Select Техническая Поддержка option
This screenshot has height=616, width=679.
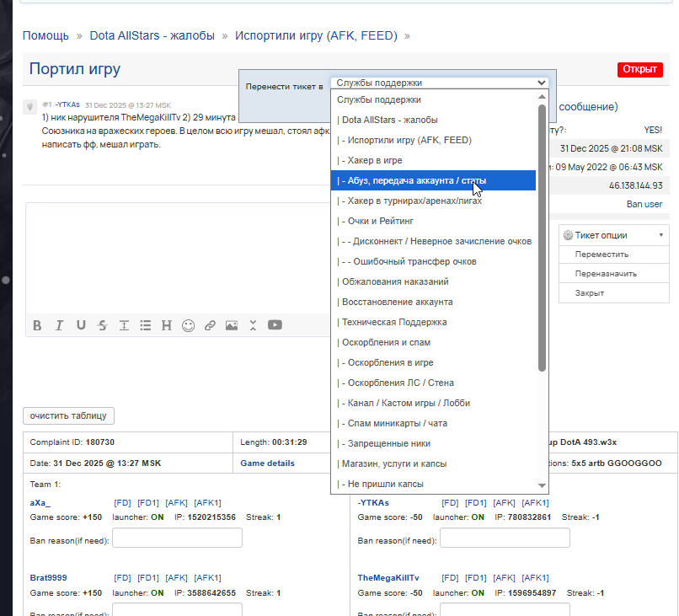pyautogui.click(x=433, y=322)
